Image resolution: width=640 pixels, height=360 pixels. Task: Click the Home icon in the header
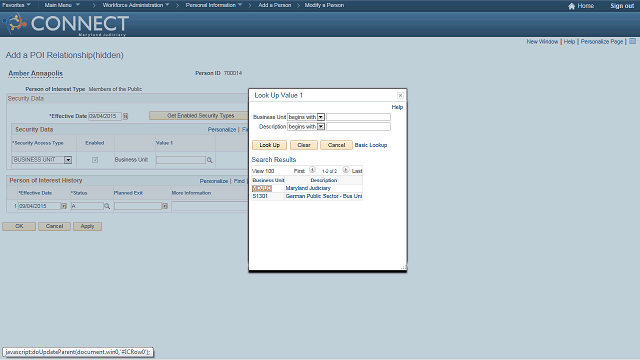(571, 6)
